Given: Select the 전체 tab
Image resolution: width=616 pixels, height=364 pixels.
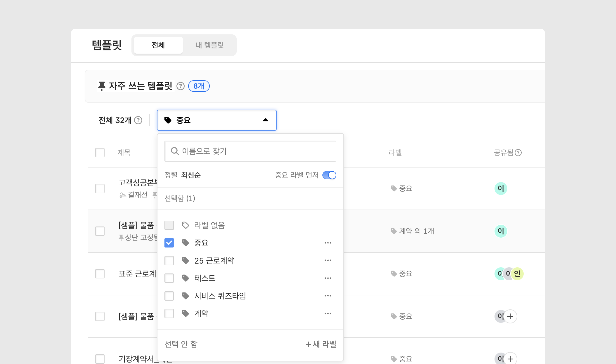Looking at the screenshot, I should pyautogui.click(x=158, y=45).
